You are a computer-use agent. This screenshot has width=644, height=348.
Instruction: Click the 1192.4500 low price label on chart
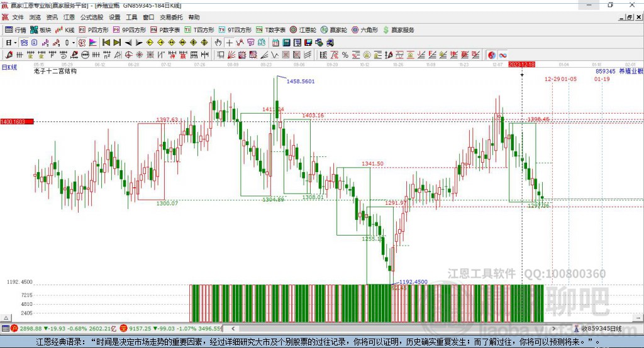coord(413,282)
